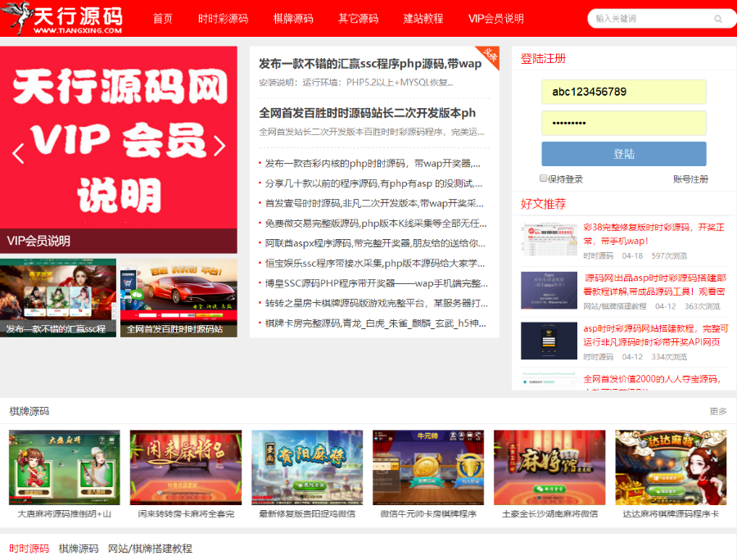Screen dimensions: 737x560
Task: Open 闲来麻将 game thumbnail
Action: (186, 467)
